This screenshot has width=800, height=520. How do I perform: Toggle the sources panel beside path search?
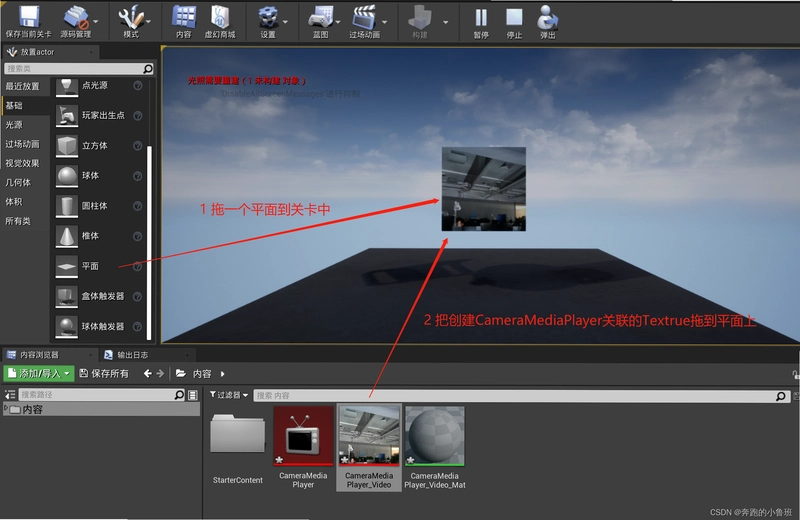10,394
